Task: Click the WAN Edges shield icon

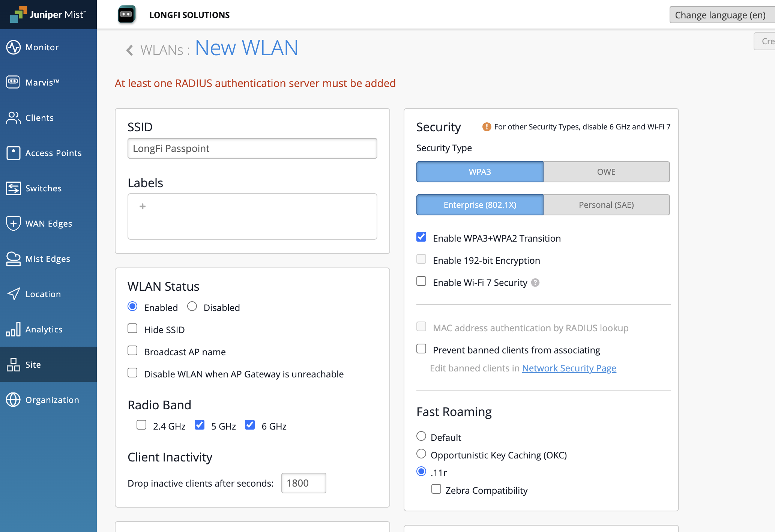Action: tap(14, 224)
